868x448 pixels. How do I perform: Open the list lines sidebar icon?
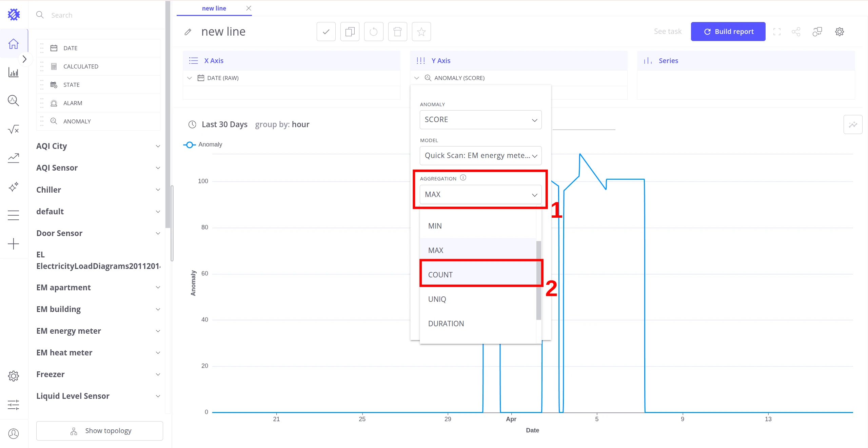click(x=14, y=215)
